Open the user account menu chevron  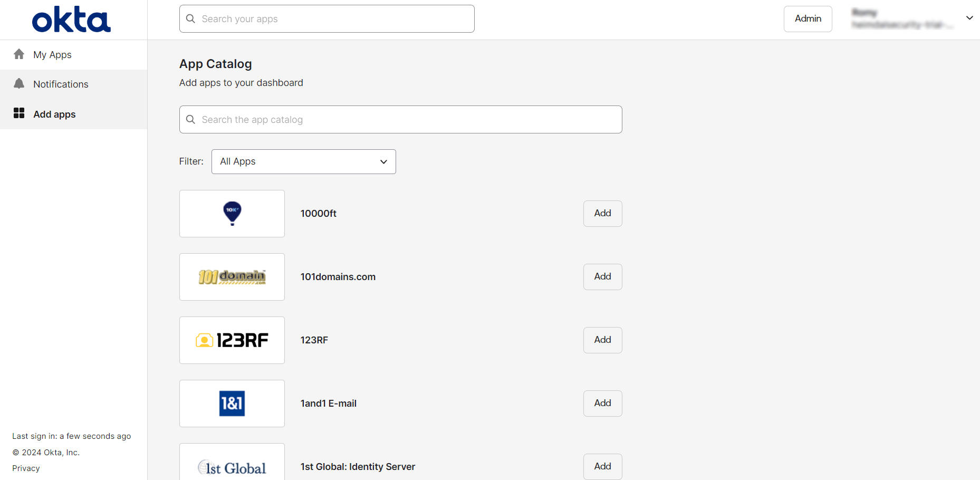[969, 18]
